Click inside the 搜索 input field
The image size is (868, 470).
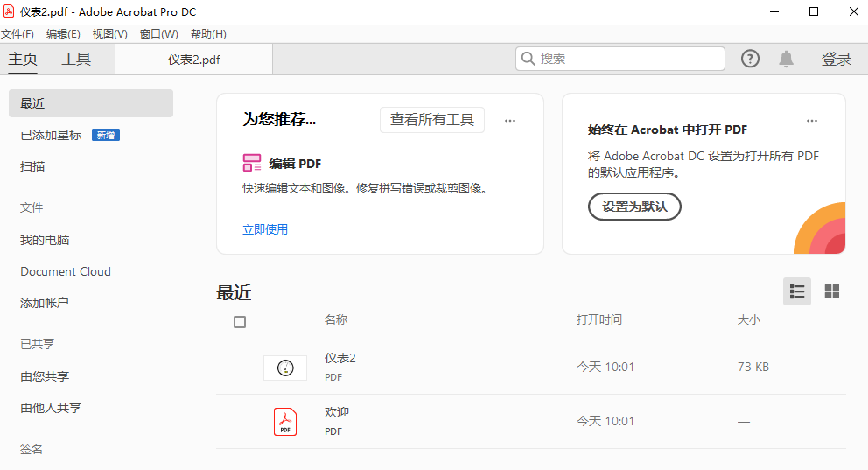tap(620, 59)
